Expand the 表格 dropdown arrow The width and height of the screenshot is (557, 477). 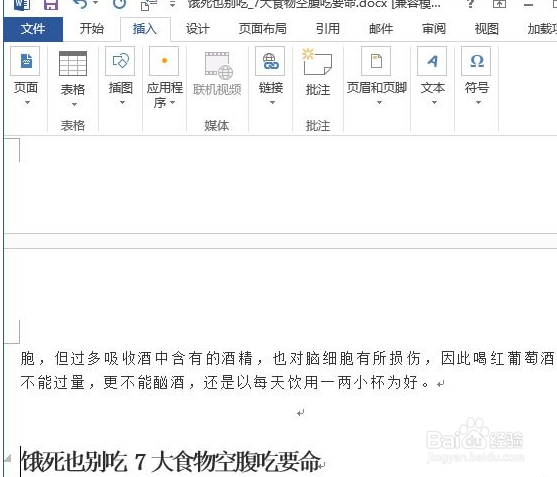(74, 104)
